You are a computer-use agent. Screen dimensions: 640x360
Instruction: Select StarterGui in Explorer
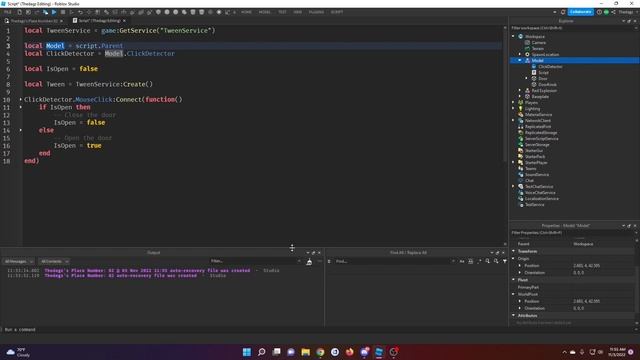point(534,151)
